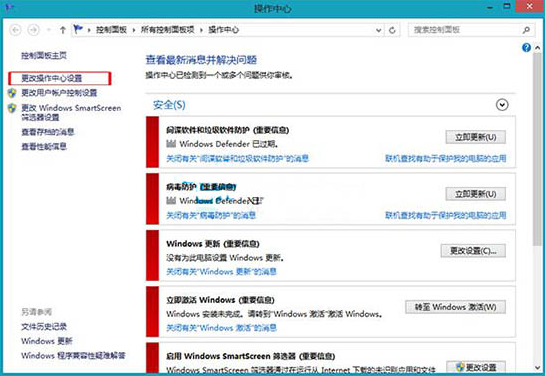Select 操作中心 in the breadcrumb path
This screenshot has height=376, width=545.
pyautogui.click(x=223, y=30)
